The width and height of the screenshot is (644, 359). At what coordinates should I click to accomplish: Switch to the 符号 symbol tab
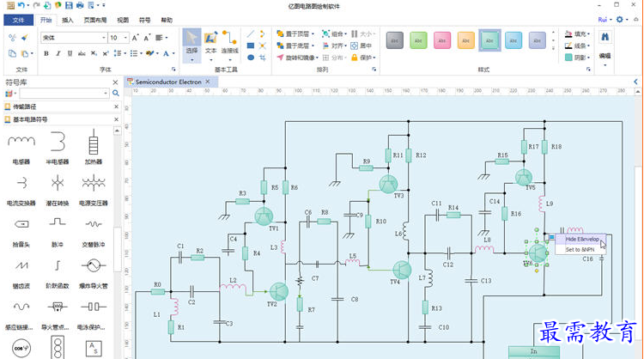click(144, 20)
